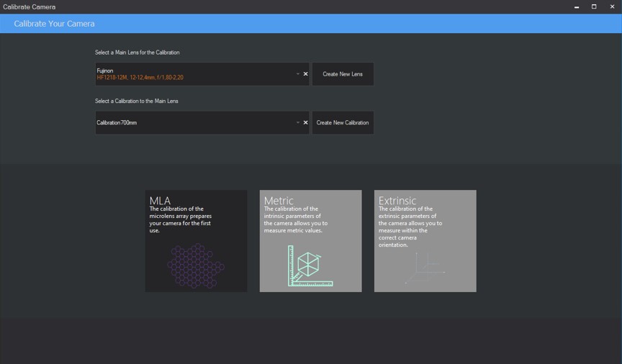Minimize the Calibrate Camera window
The image size is (622, 364).
click(577, 7)
